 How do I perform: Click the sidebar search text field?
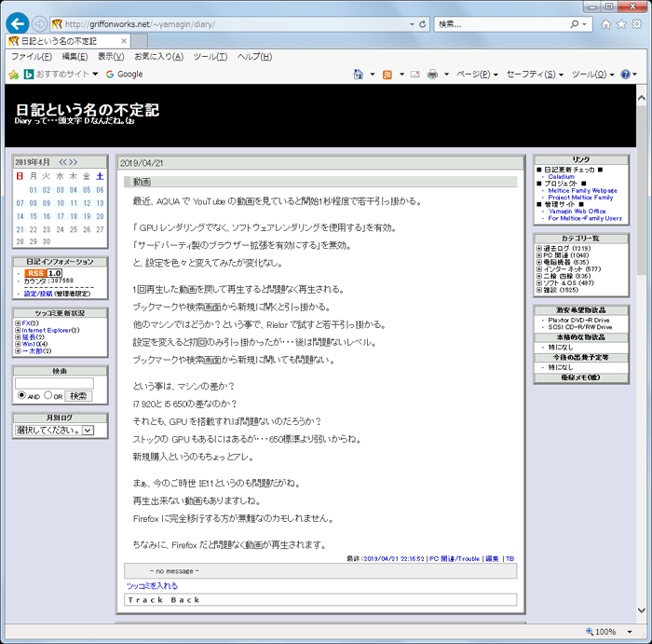pyautogui.click(x=54, y=382)
